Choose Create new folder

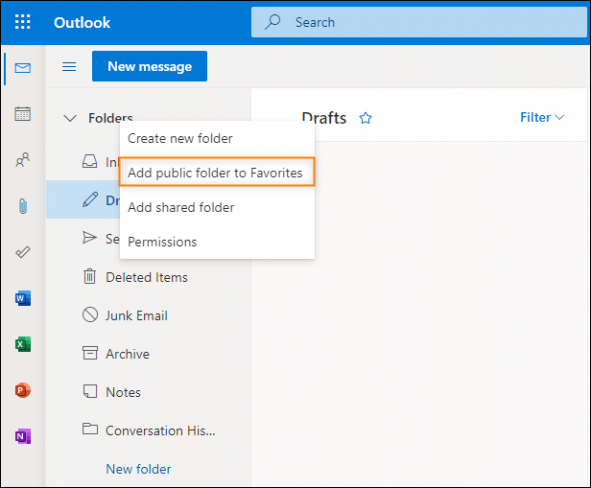[x=217, y=138]
